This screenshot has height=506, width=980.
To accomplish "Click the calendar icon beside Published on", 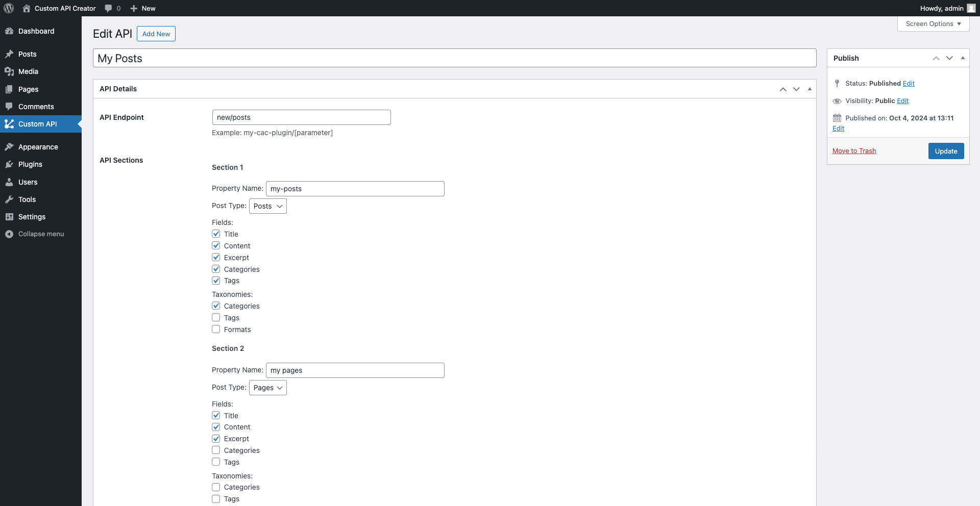I will [837, 118].
